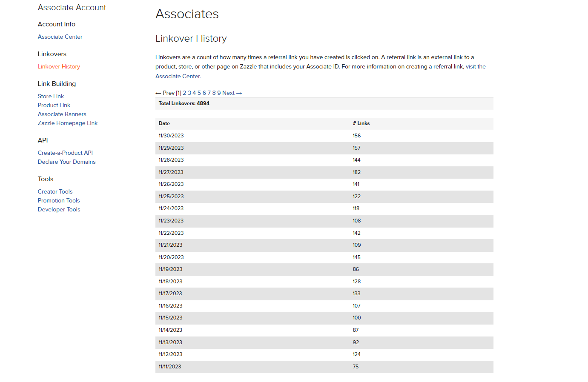
Task: Select date cell 11/28/2023
Action: tap(171, 160)
